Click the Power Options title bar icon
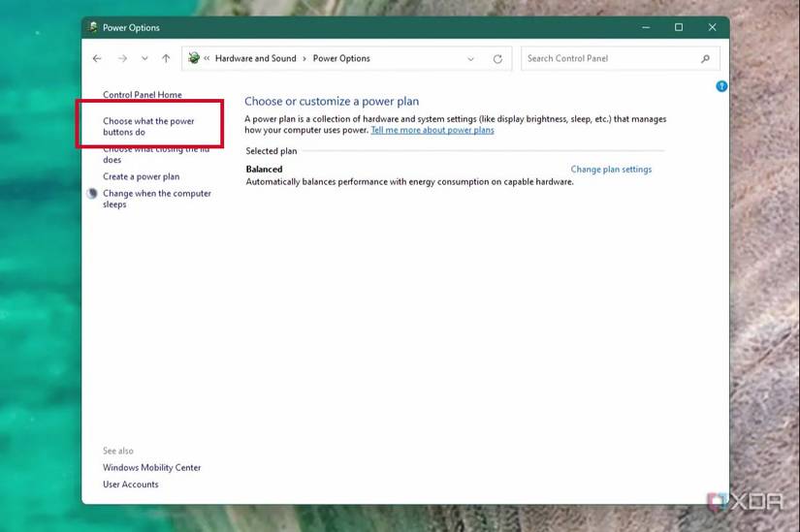Image resolution: width=800 pixels, height=532 pixels. [92, 27]
